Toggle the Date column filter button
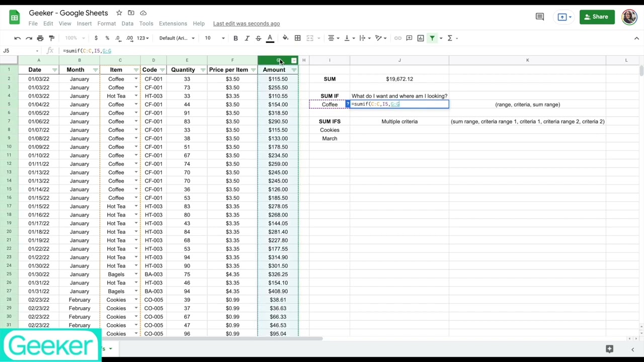 point(54,70)
